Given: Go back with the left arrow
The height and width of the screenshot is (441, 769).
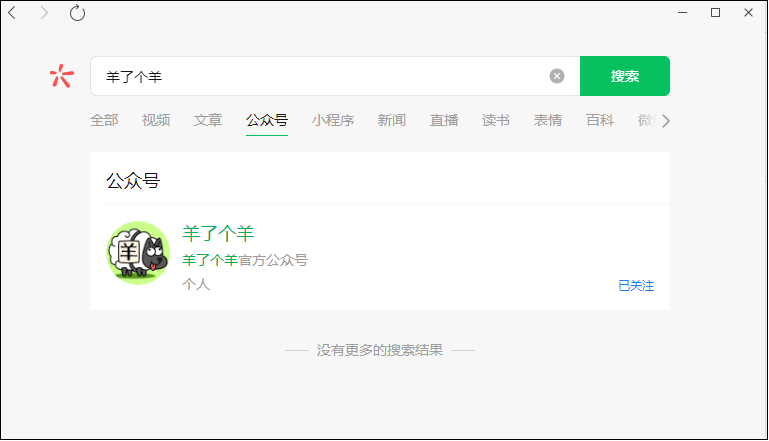Looking at the screenshot, I should [x=12, y=13].
